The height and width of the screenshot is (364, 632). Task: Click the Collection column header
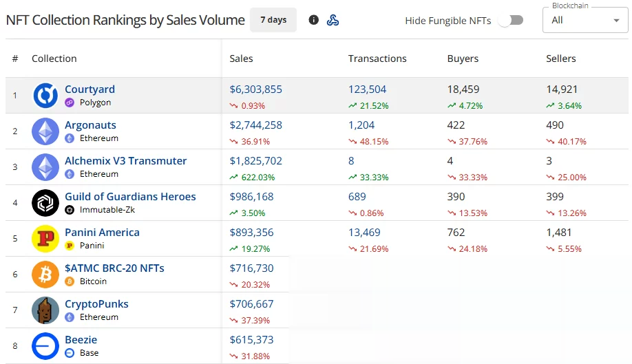tap(54, 58)
